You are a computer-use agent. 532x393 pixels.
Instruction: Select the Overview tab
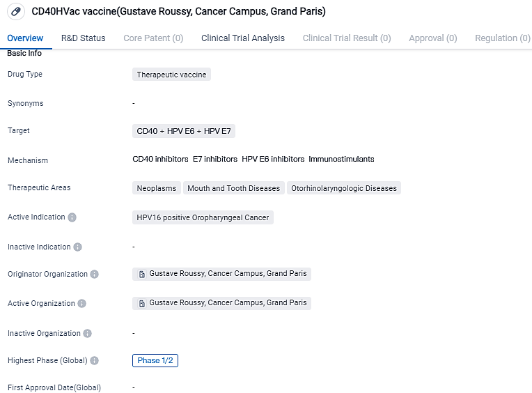[25, 38]
